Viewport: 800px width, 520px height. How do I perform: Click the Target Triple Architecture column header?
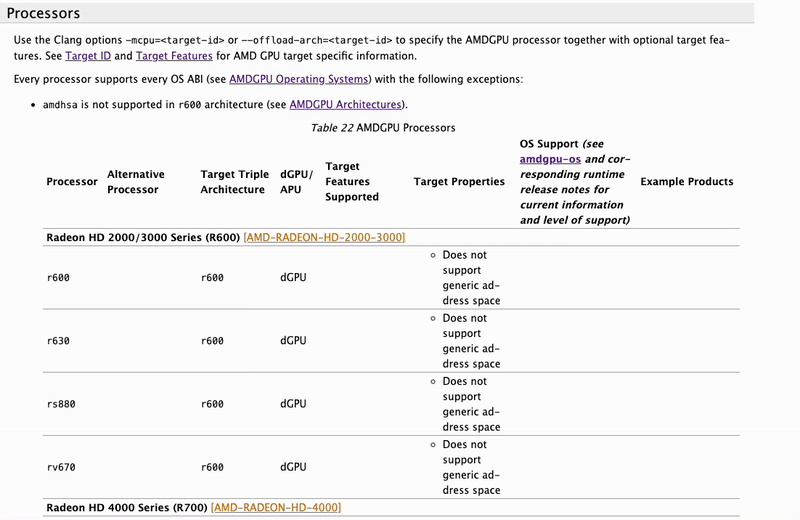point(234,181)
